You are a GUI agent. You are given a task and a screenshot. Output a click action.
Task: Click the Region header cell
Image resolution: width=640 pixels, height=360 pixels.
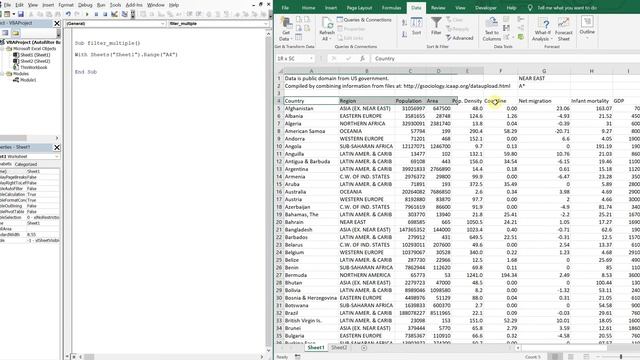[366, 101]
